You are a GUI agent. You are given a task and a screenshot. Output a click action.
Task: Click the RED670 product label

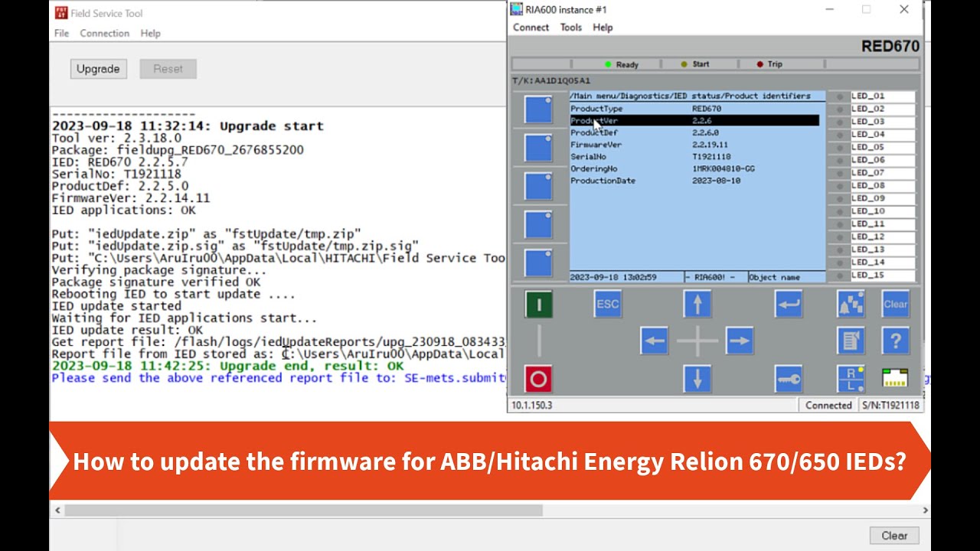pyautogui.click(x=890, y=46)
